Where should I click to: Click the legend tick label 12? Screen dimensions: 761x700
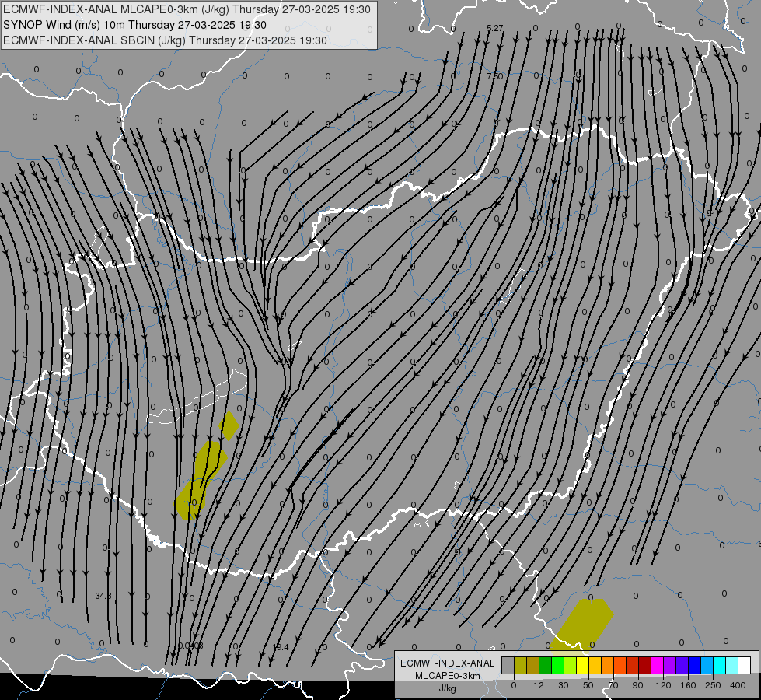click(538, 685)
